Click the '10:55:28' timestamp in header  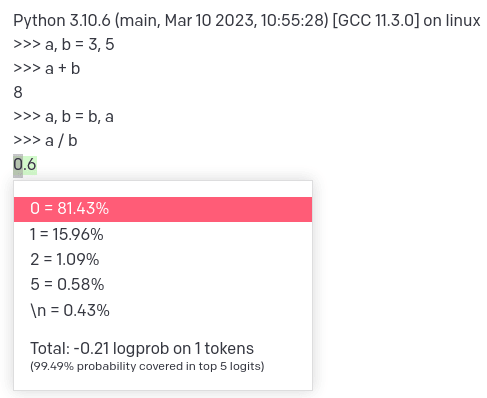tap(292, 20)
